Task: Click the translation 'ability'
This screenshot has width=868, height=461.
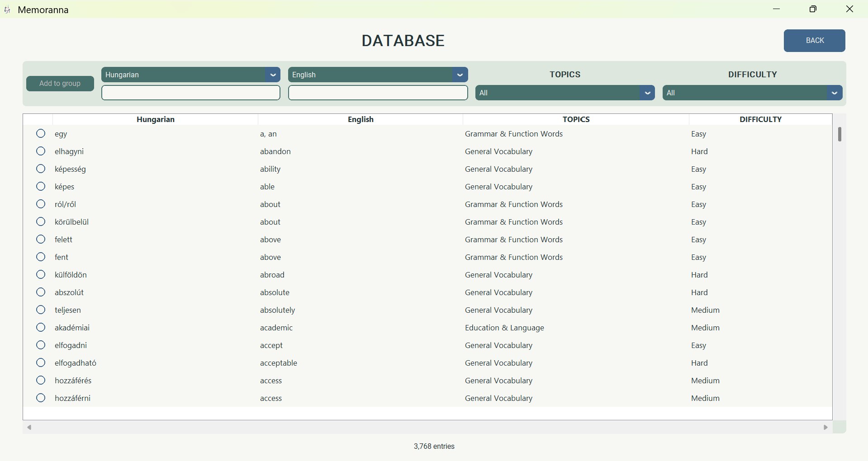Action: [270, 169]
